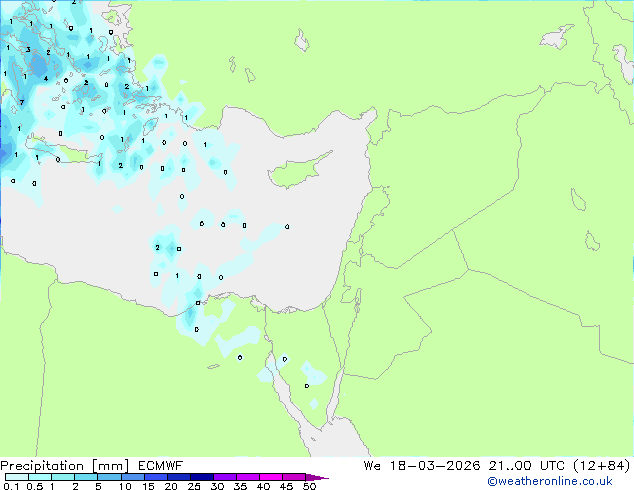This screenshot has height=490, width=634.
Task: Click the above-50 arrow at the legend end
Action: point(317,477)
